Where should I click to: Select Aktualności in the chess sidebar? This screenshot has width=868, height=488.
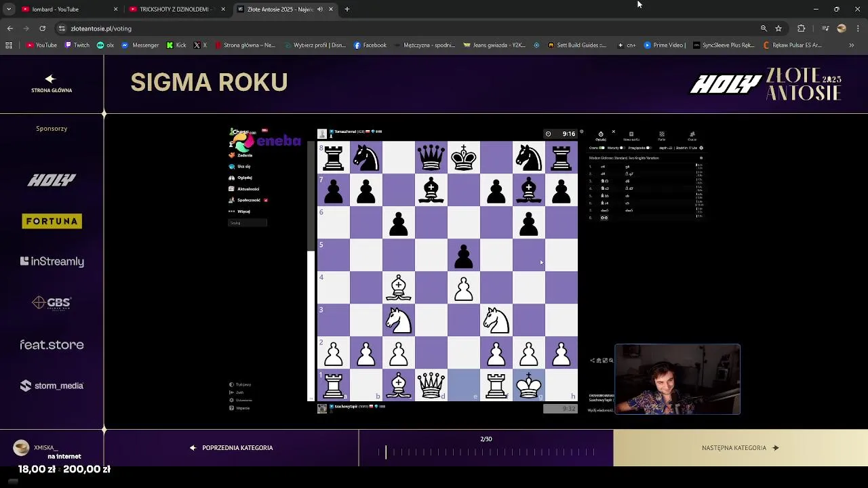244,189
